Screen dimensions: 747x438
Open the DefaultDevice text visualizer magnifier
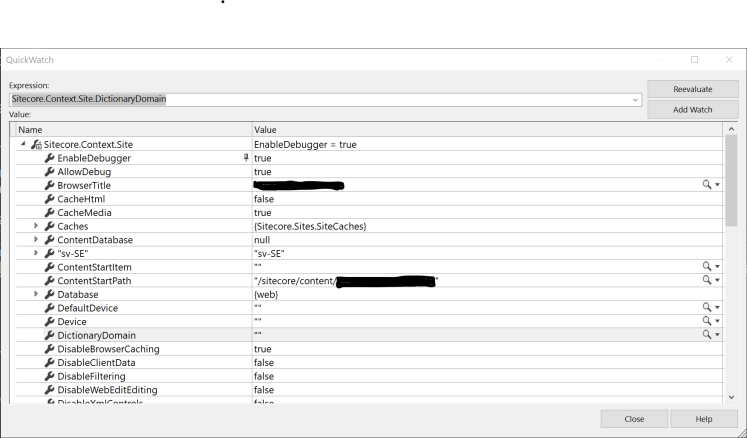(706, 308)
